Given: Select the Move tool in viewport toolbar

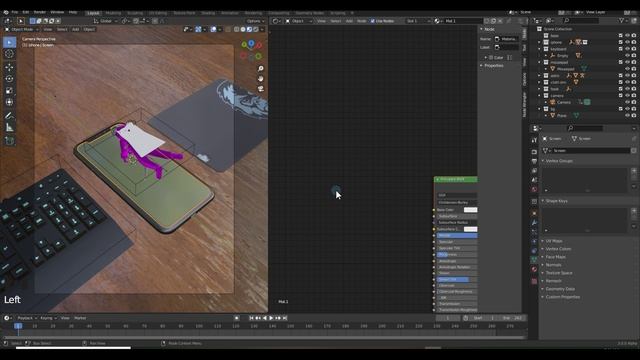Looking at the screenshot, I should (x=9, y=67).
